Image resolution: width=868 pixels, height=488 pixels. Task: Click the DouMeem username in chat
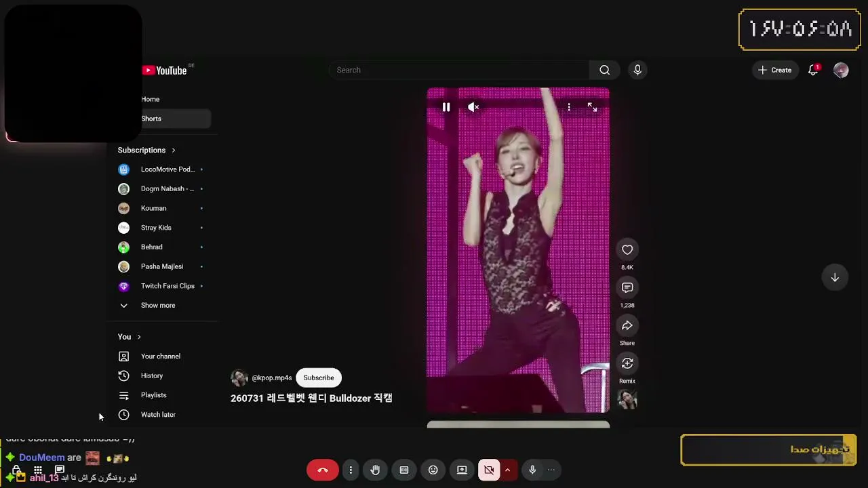42,457
